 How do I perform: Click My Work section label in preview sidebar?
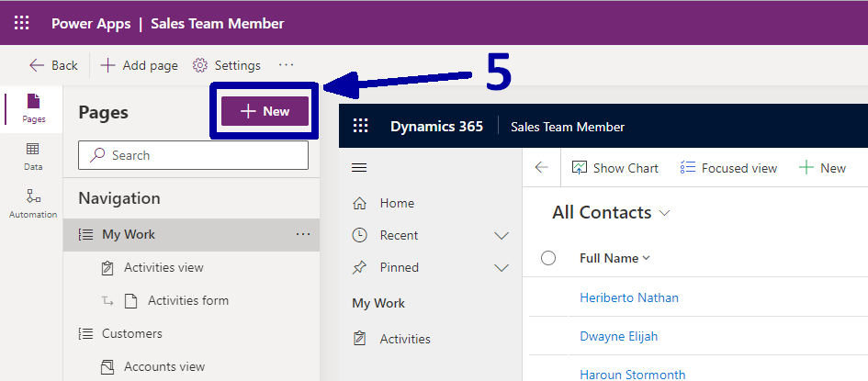point(378,303)
